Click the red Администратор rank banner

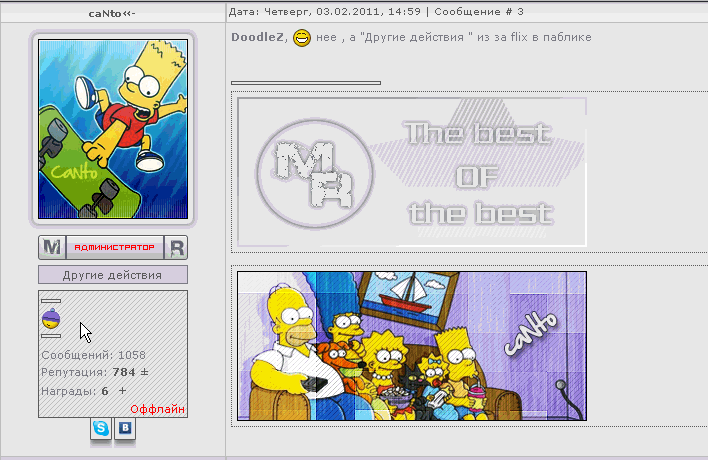[113, 247]
